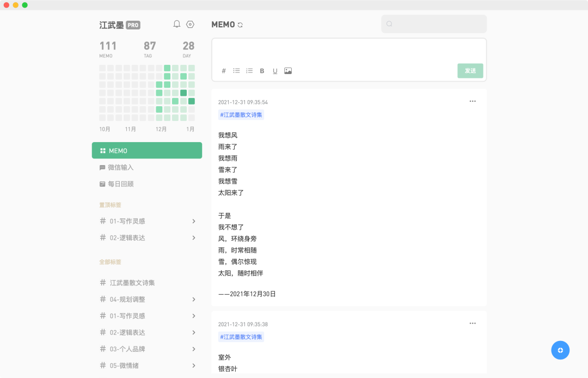Click the username 江武墨
This screenshot has width=588, height=378.
(x=112, y=25)
